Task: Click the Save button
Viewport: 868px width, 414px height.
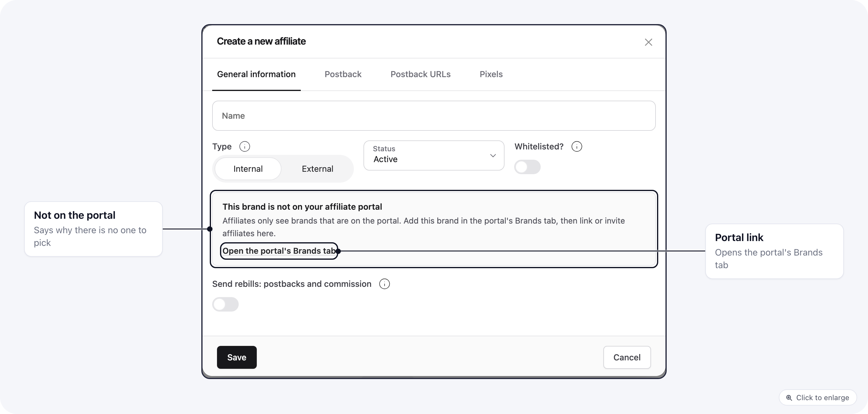Action: pos(237,357)
